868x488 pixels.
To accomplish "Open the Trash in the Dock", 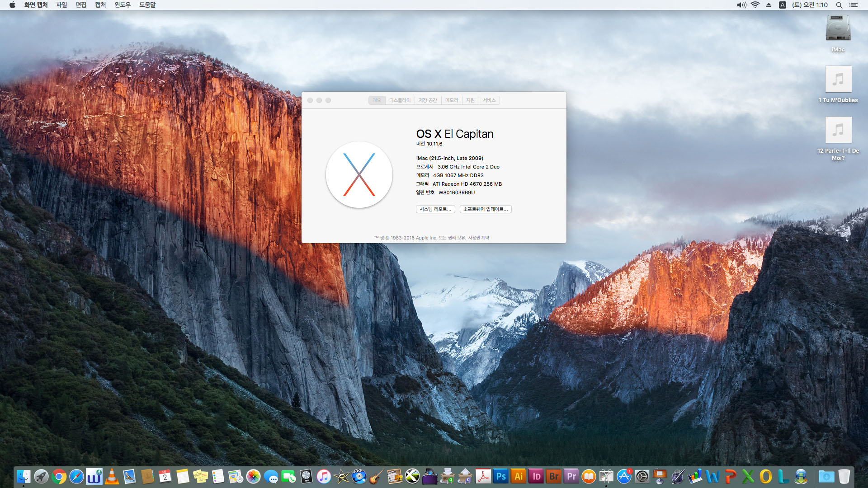I will pos(844,476).
